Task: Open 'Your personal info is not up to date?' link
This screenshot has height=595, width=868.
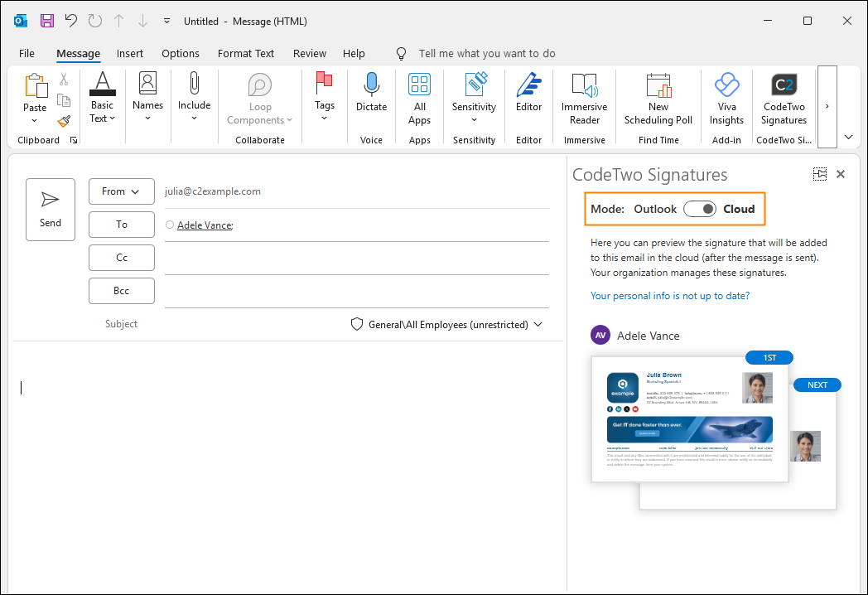Action: (x=670, y=296)
